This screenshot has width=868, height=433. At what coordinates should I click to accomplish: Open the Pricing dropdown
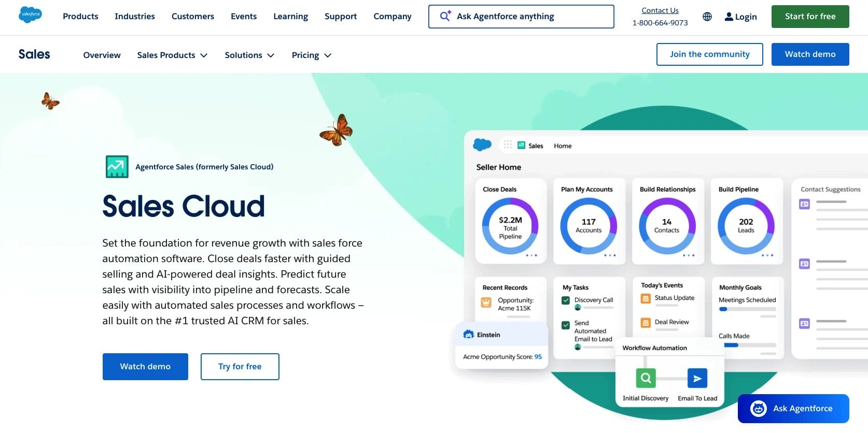(x=311, y=55)
